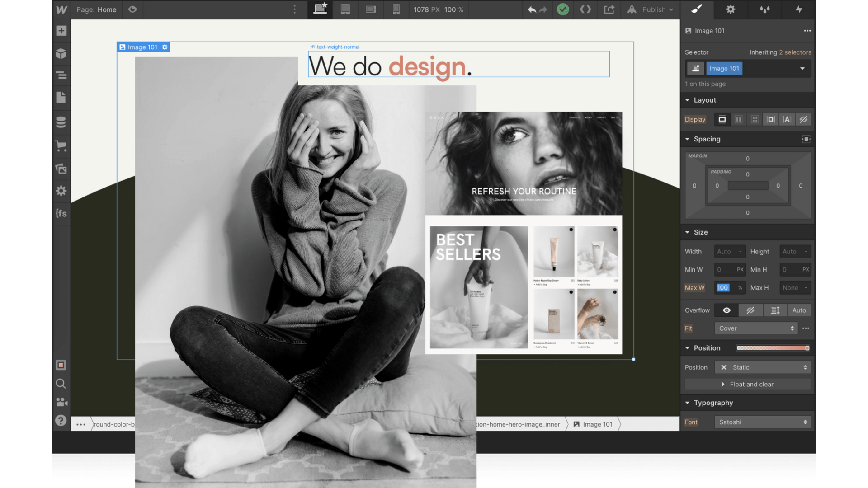
Task: Toggle preview mode eye icon
Action: point(132,9)
